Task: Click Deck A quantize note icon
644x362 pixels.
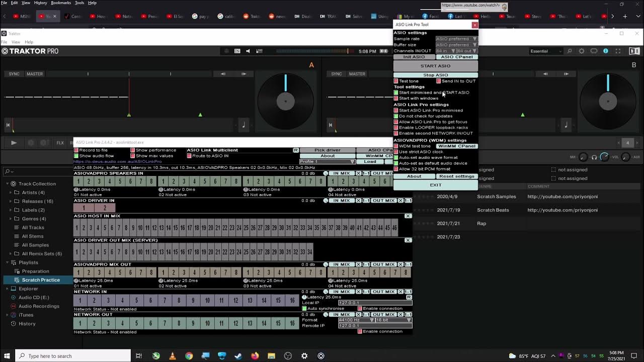Action: 244,125
